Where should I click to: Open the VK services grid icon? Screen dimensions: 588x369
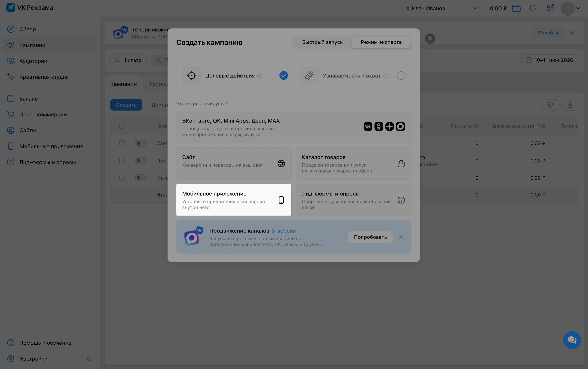click(550, 8)
